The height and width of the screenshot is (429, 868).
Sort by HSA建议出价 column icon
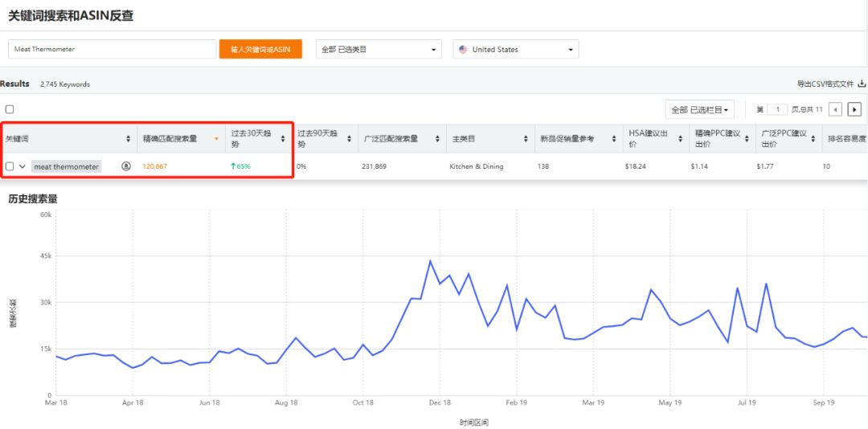pyautogui.click(x=678, y=139)
